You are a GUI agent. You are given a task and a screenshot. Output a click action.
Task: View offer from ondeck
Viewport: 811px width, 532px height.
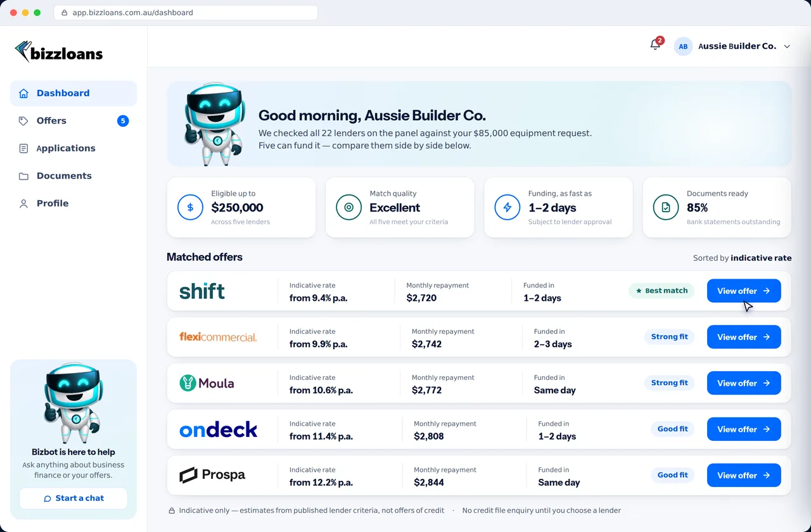[x=744, y=429]
